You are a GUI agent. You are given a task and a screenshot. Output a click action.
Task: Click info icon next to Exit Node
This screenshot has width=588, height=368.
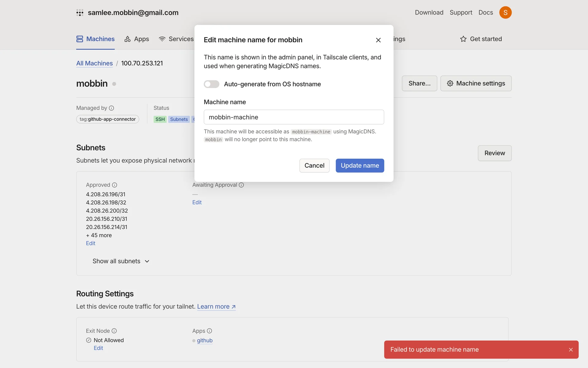(114, 331)
